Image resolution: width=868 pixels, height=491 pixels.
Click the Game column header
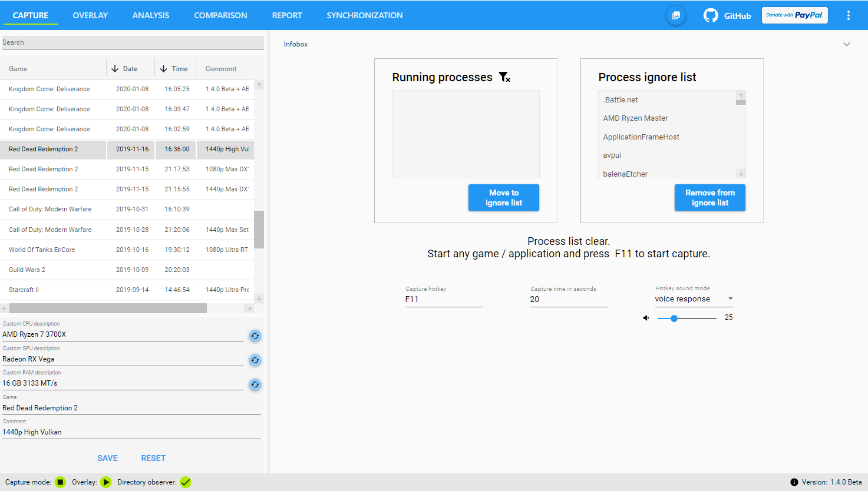[53, 69]
